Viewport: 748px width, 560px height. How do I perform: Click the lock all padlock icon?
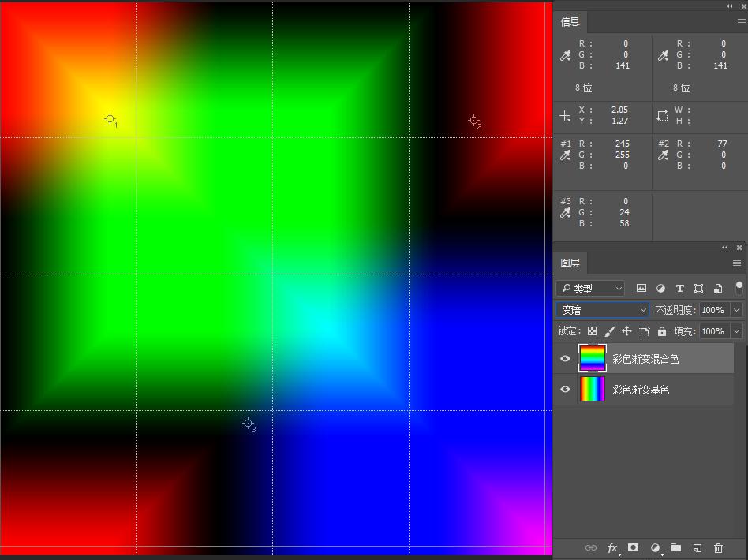click(x=661, y=331)
